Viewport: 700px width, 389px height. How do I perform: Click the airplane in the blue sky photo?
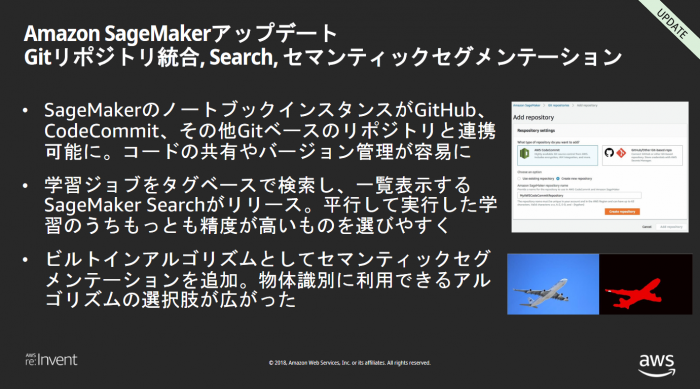coord(541,293)
